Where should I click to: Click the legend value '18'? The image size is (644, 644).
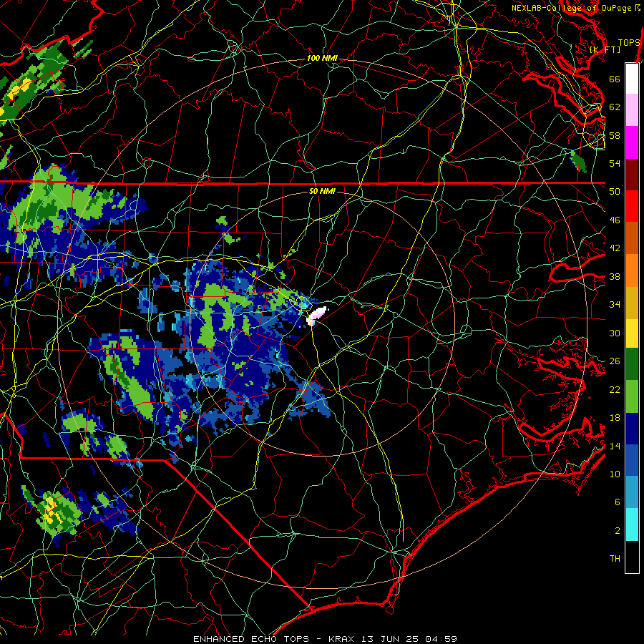(x=615, y=418)
